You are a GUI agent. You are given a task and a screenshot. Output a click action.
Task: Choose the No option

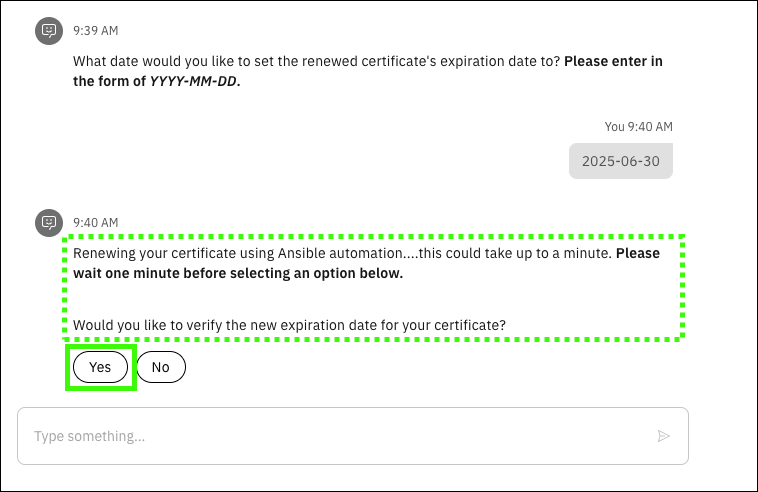tap(161, 367)
